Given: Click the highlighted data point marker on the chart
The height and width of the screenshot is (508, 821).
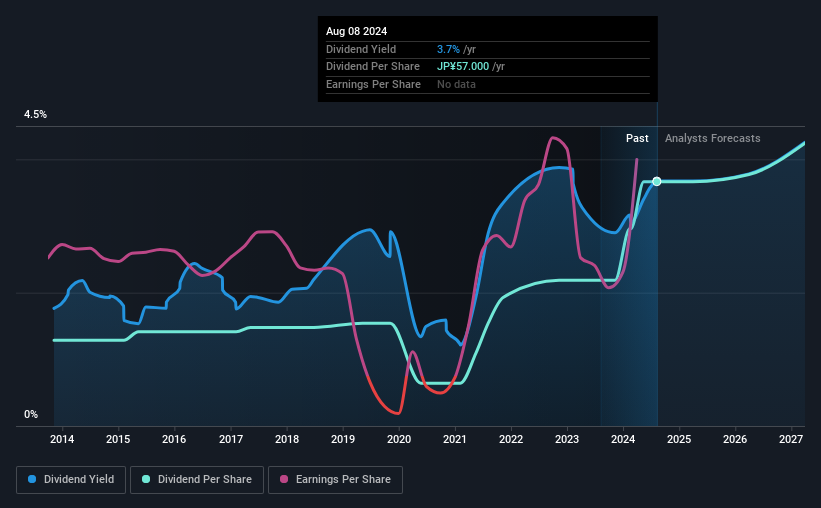Looking at the screenshot, I should 657,181.
